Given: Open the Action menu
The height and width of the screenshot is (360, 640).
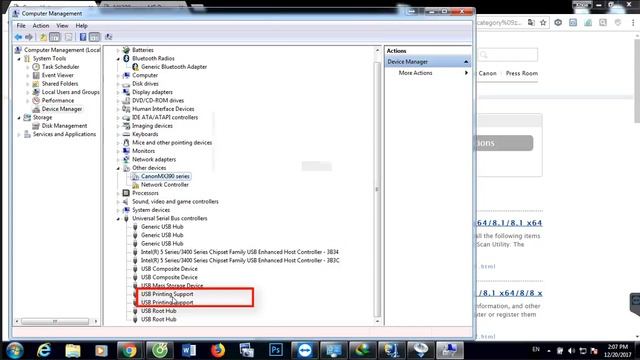Looking at the screenshot, I should click(41, 26).
